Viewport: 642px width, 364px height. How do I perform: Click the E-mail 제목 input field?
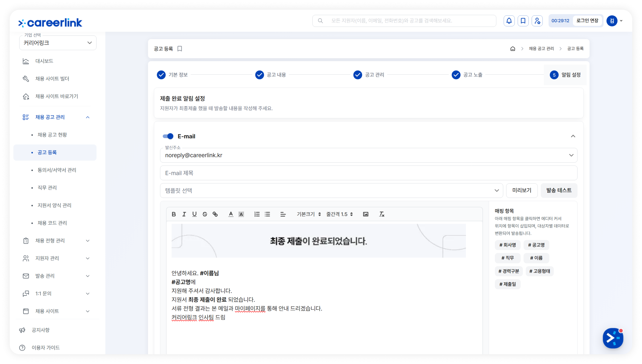tap(368, 173)
